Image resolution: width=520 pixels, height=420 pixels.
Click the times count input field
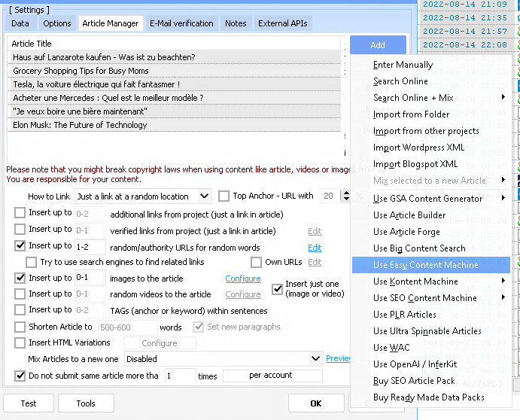(180, 376)
